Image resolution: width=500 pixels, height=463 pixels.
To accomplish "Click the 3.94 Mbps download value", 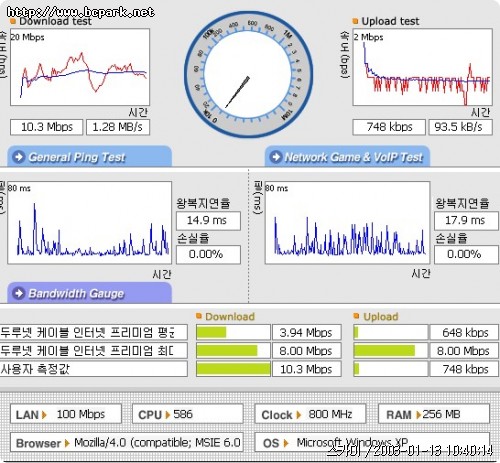I will pyautogui.click(x=307, y=332).
